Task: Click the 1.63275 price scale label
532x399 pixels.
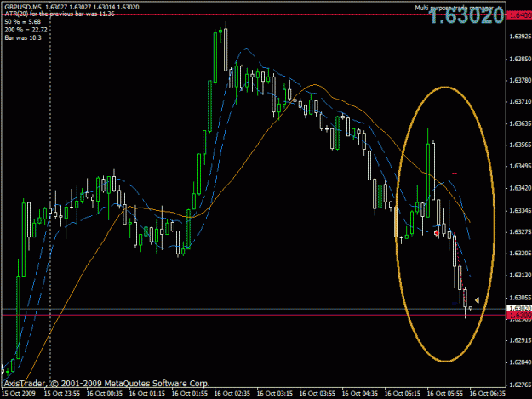Action: tap(520, 232)
